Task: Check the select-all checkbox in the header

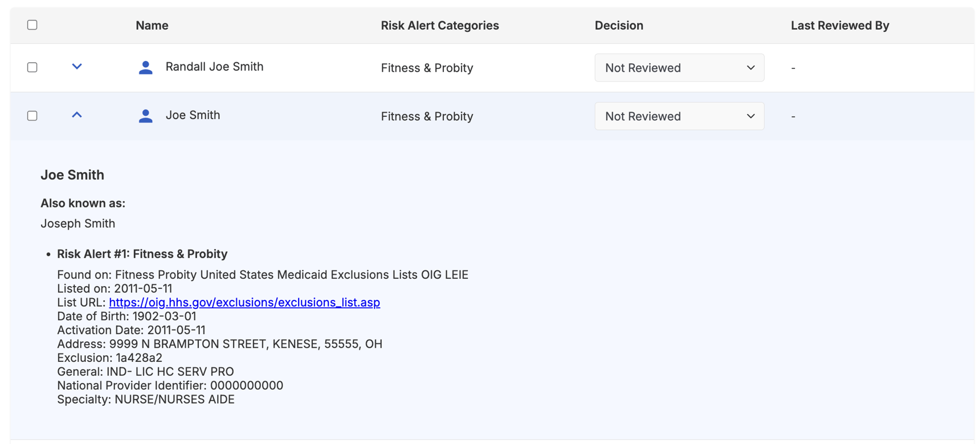Action: coord(32,25)
